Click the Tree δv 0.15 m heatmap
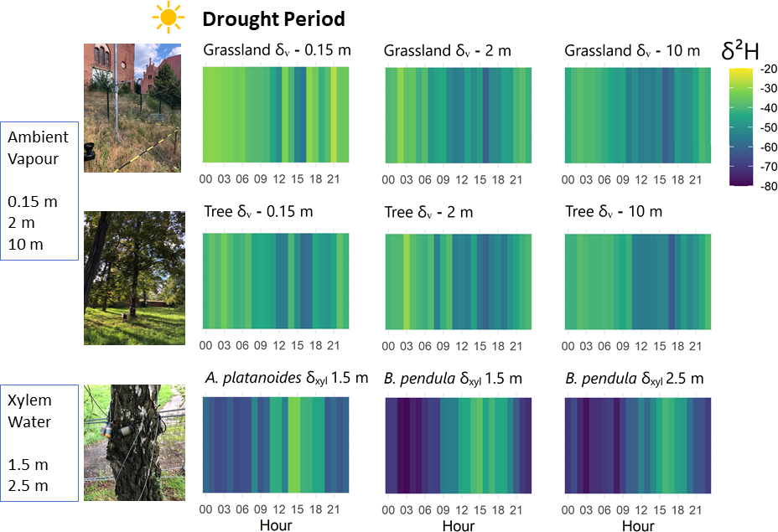 276,281
